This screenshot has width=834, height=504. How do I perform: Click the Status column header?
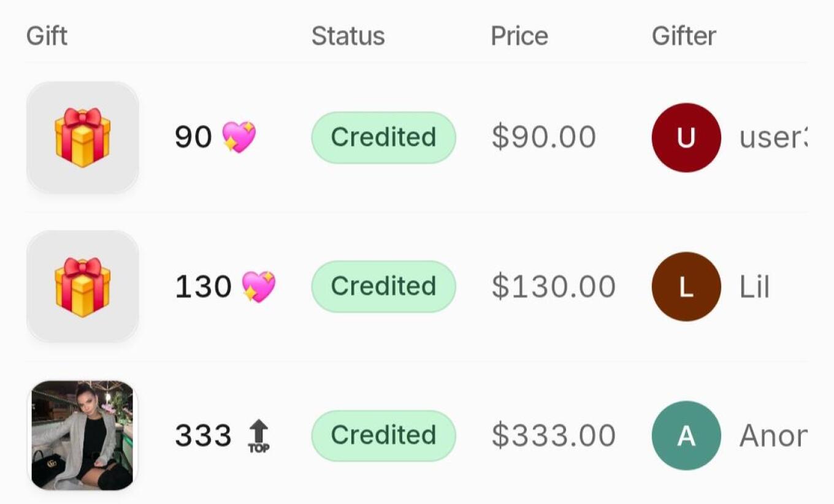coord(348,36)
